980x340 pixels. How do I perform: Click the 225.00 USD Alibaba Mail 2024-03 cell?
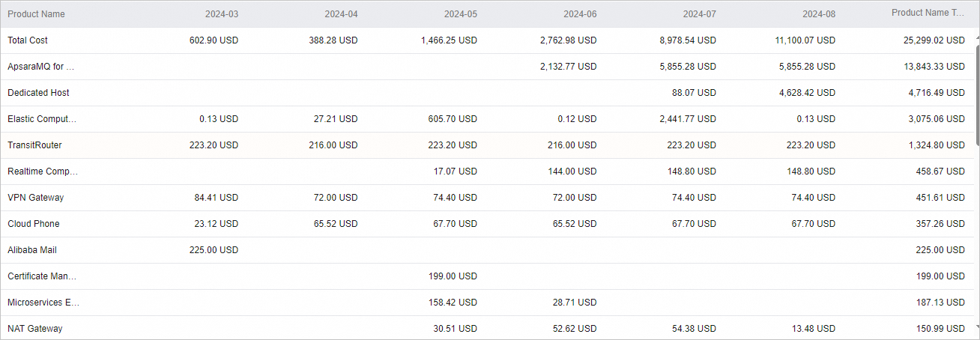tap(214, 250)
